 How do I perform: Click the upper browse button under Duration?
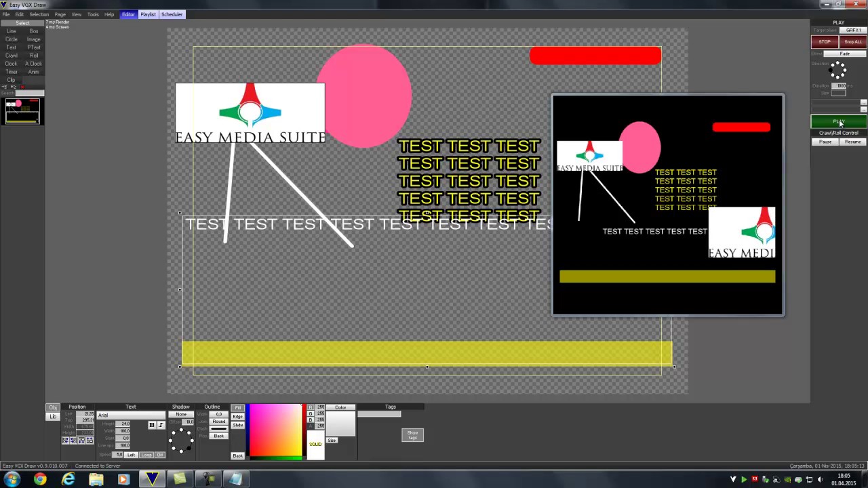[x=863, y=102]
